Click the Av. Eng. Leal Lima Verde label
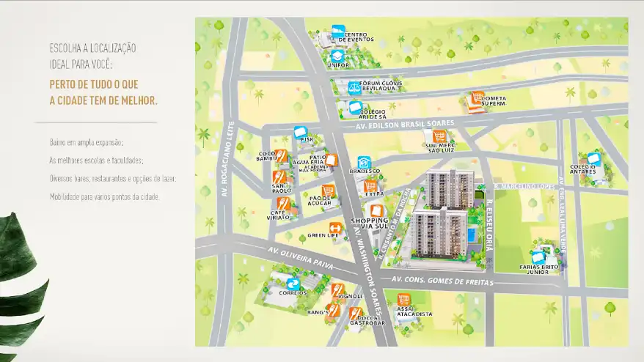644x362 pixels. tap(563, 214)
